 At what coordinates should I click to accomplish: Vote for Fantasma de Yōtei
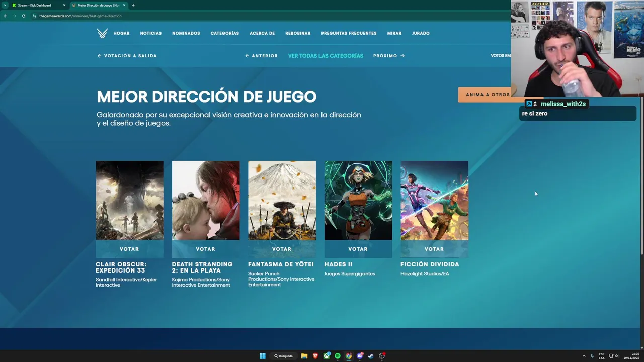[x=282, y=249]
